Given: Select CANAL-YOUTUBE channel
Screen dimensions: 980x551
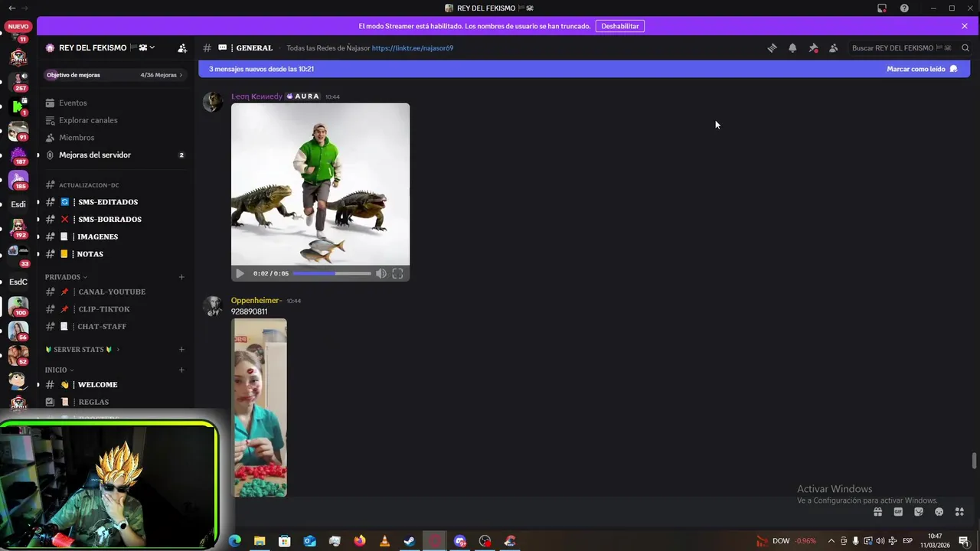Looking at the screenshot, I should (115, 292).
